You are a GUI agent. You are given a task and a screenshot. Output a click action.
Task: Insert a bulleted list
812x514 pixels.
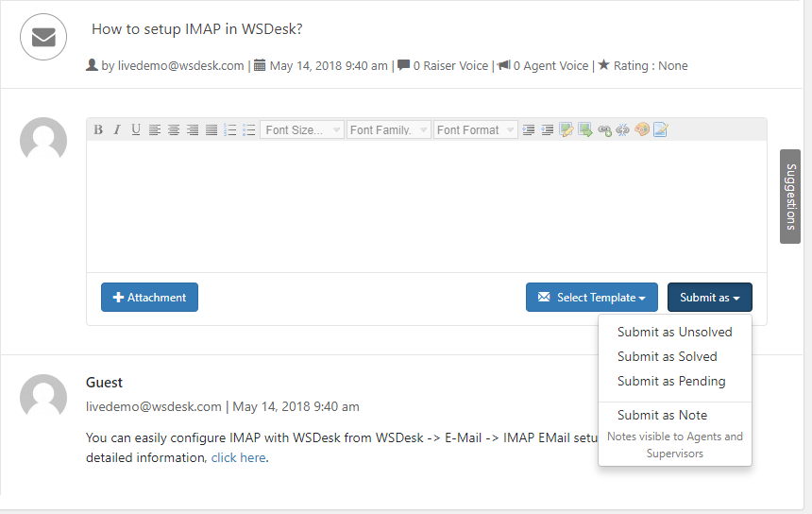pos(248,129)
